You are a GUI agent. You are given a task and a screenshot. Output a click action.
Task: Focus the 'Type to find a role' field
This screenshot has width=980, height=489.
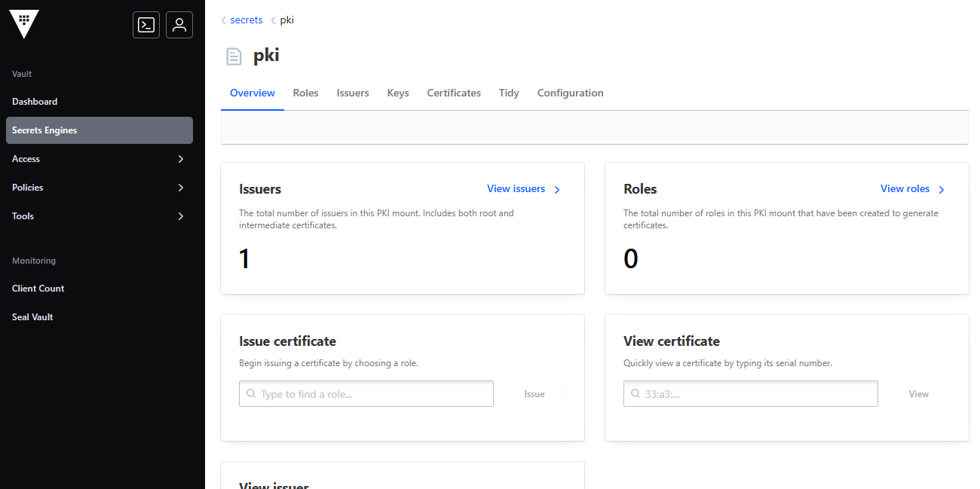coord(366,394)
